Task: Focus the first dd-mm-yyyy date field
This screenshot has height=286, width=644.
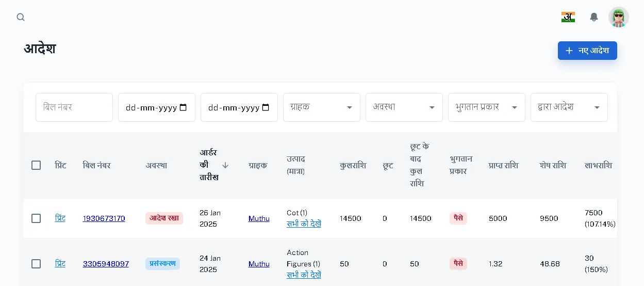Action: pyautogui.click(x=157, y=107)
